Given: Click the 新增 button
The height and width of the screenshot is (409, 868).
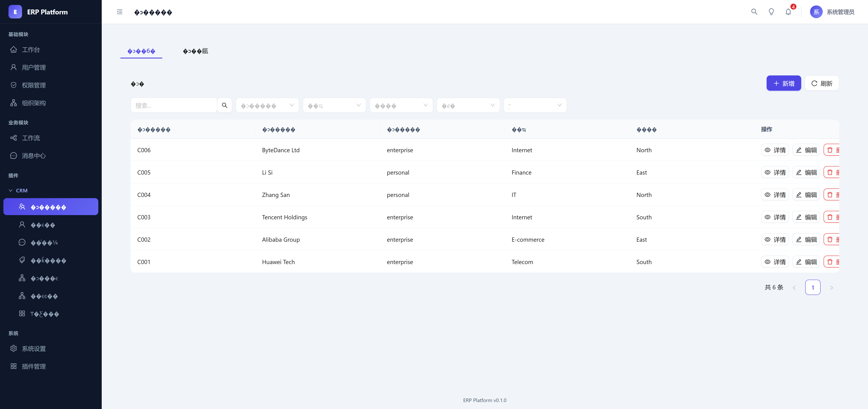Looking at the screenshot, I should coord(783,83).
